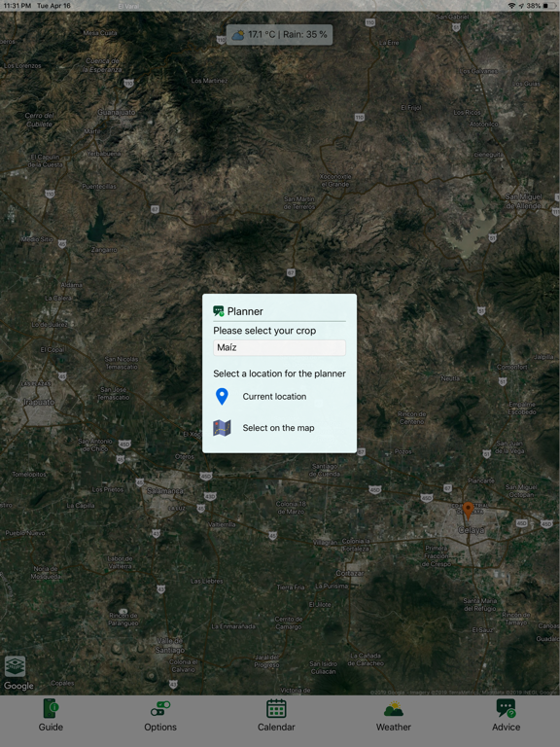Switch to the Calendar tab label
Screen dimensions: 560x747
tap(276, 727)
